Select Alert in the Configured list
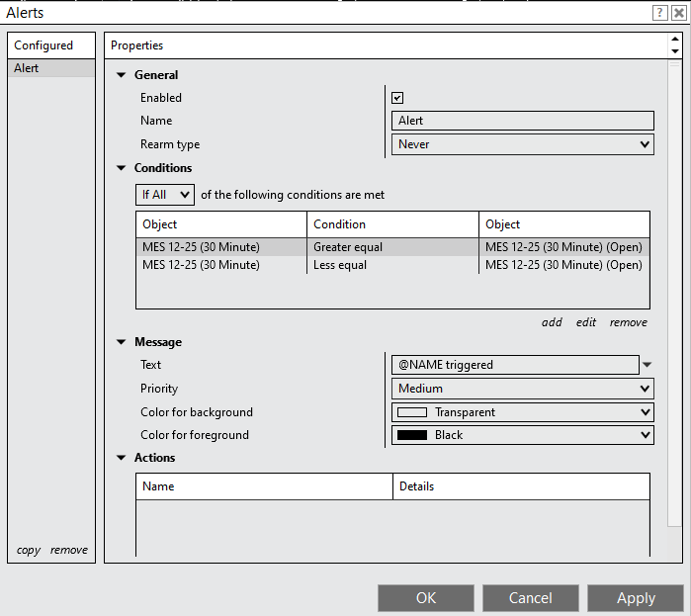The height and width of the screenshot is (616, 691). tap(51, 68)
